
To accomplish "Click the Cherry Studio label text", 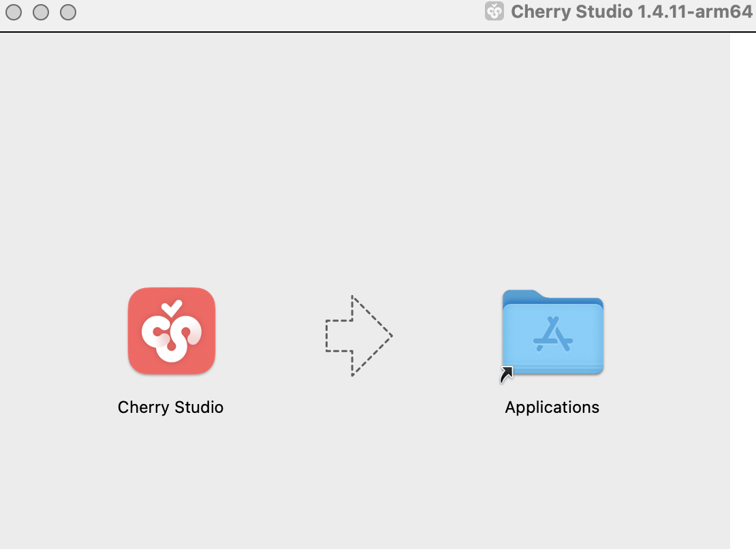I will point(171,407).
